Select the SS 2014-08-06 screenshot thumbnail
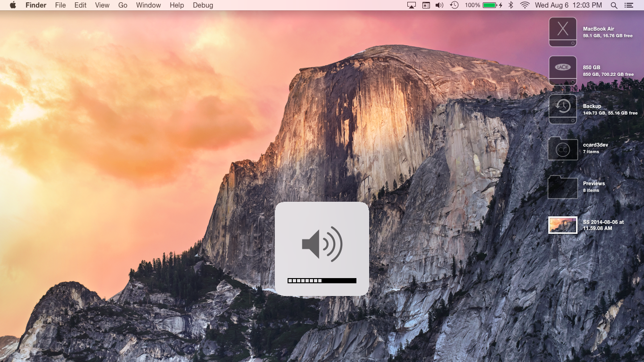Screen dimensions: 644x362 click(563, 225)
